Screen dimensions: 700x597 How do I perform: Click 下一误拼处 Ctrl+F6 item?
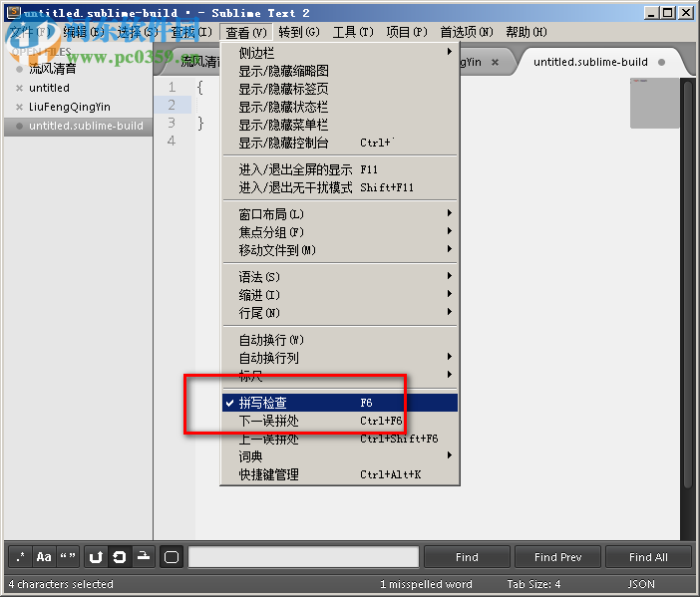(x=340, y=421)
